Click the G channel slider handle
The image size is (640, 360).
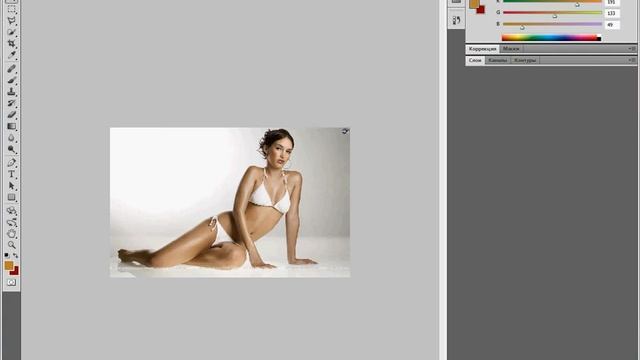[x=555, y=16]
